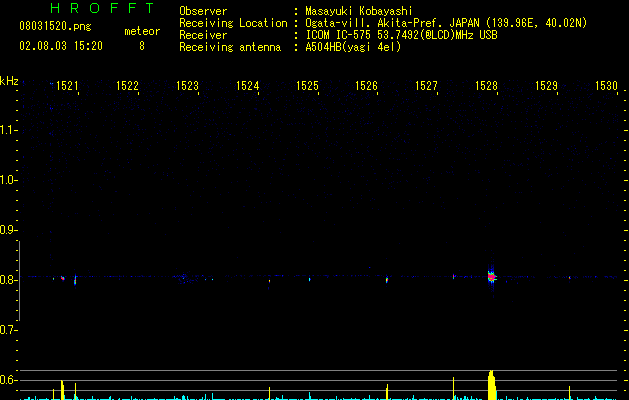This screenshot has width=629, height=400.
Task: Click the 0.9 kHz axis label
Action: pos(8,230)
